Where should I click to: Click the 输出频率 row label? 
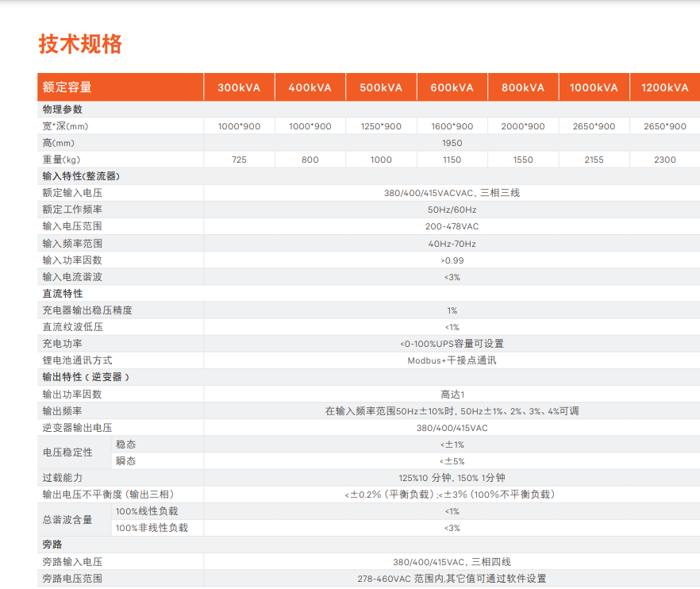[62, 411]
